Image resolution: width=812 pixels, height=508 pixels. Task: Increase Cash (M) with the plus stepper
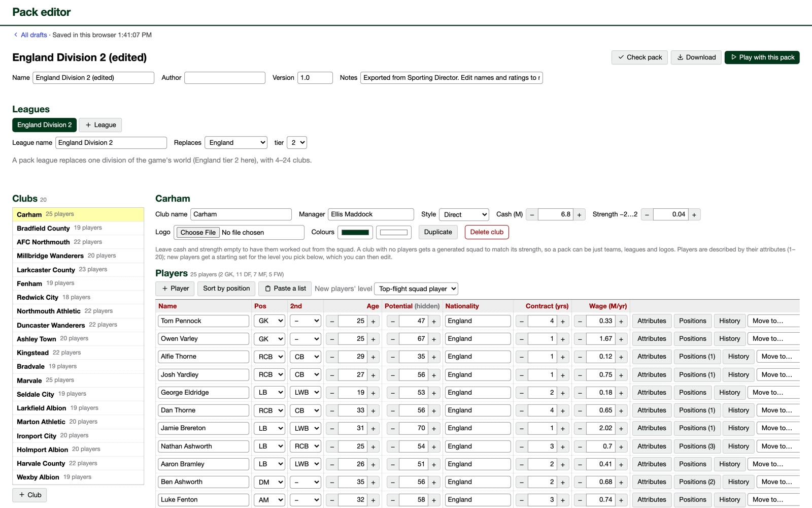(x=579, y=215)
